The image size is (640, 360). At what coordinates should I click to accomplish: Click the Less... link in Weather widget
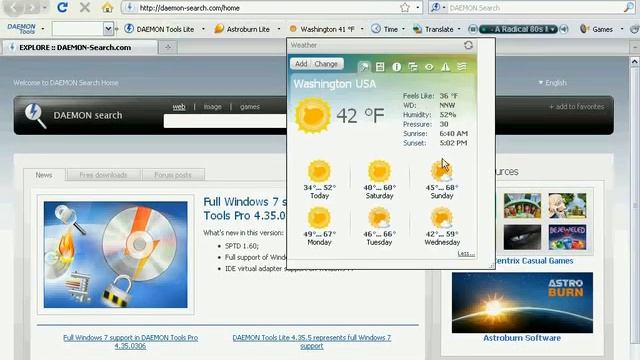(x=466, y=253)
